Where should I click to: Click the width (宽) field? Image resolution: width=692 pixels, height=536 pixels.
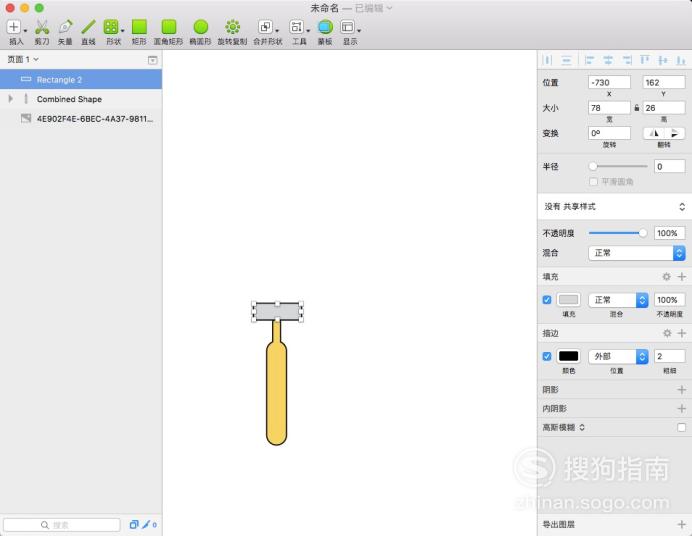point(609,108)
